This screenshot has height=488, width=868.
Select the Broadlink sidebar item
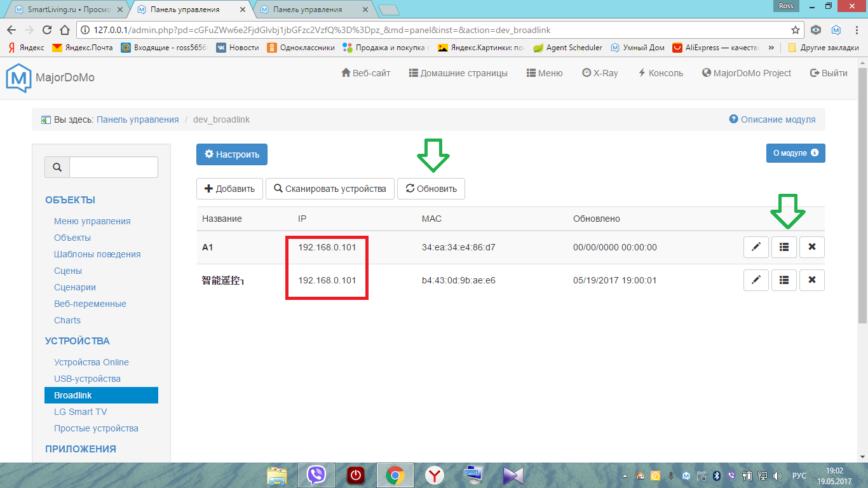(101, 395)
